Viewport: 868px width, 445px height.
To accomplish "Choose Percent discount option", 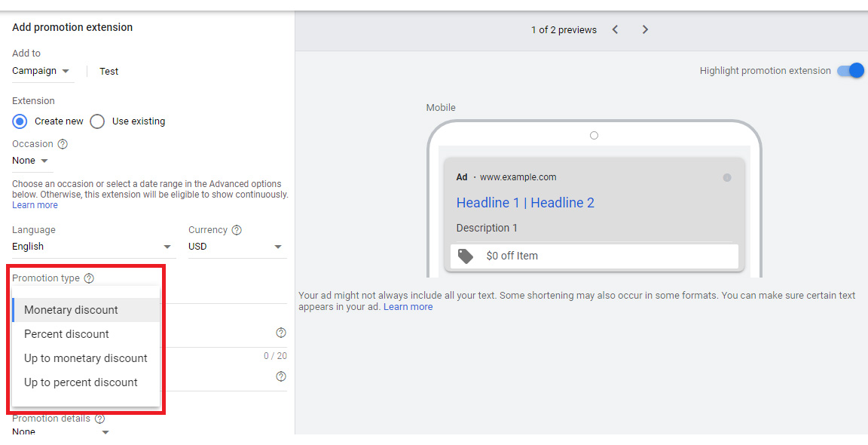I will coord(86,334).
